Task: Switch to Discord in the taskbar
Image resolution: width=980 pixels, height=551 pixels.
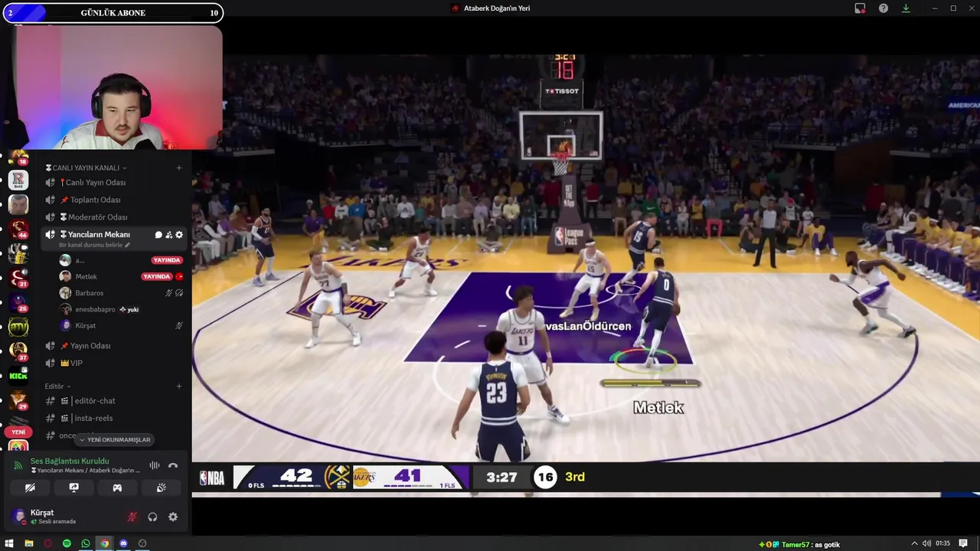Action: (x=123, y=543)
